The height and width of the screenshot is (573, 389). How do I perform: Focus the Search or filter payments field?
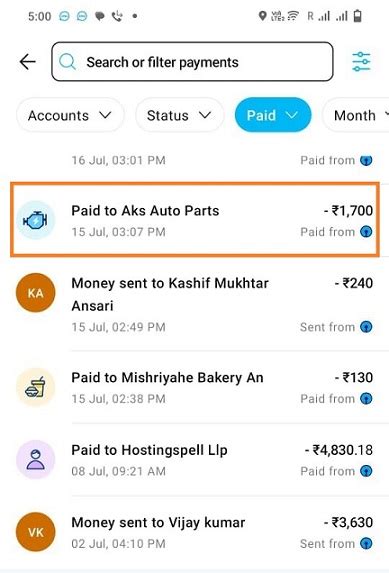pyautogui.click(x=192, y=62)
